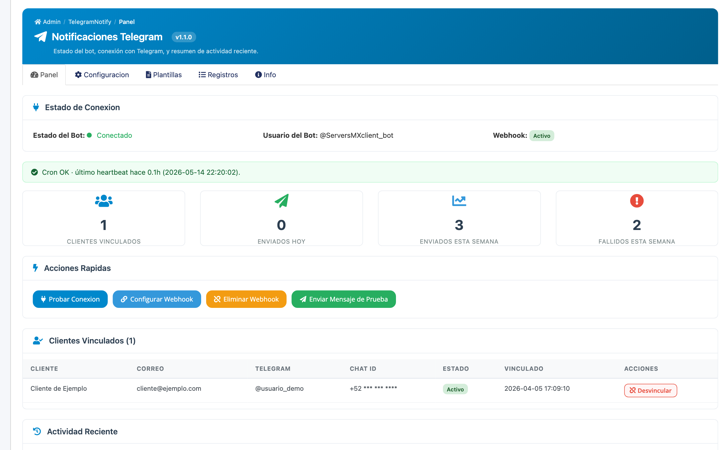Switch to the Configuracion tab
Screen dimensions: 720x450
102,75
